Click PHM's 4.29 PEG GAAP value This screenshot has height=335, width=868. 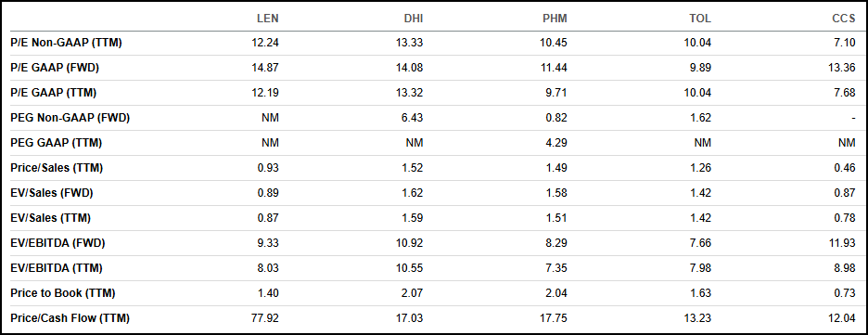(557, 143)
